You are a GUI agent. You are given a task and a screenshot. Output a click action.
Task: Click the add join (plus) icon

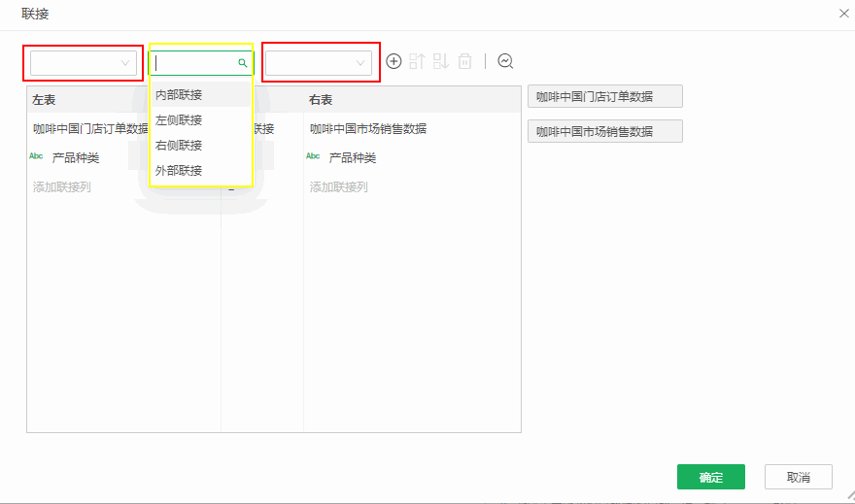pyautogui.click(x=393, y=61)
